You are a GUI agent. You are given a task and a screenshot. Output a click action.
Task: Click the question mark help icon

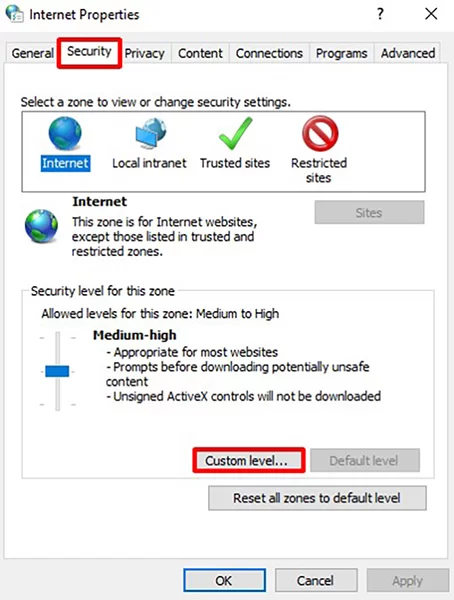point(380,14)
